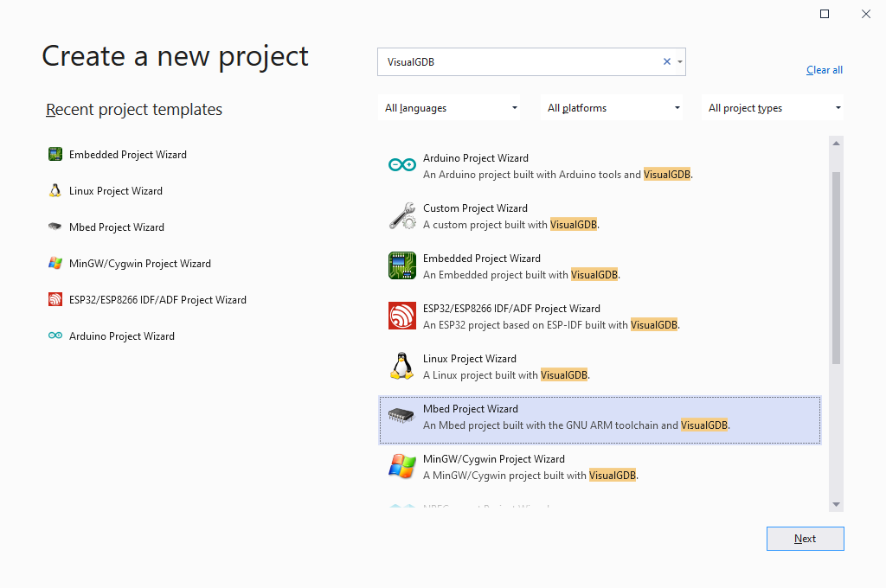This screenshot has width=886, height=588.
Task: Click the Linux penguin icon in the results list
Action: pyautogui.click(x=402, y=366)
